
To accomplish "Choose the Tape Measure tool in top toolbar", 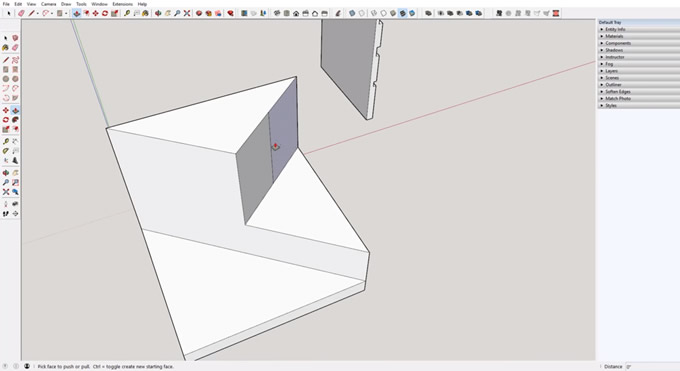I will coord(127,13).
